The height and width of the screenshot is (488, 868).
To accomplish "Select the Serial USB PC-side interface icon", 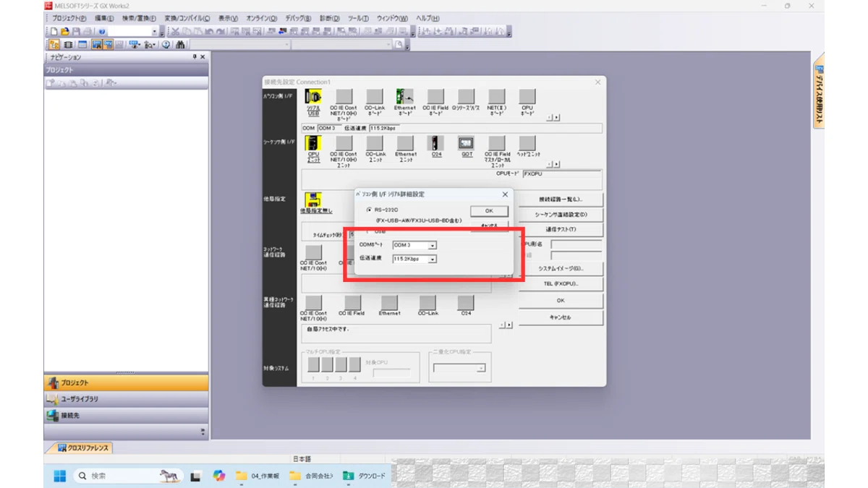I will pyautogui.click(x=314, y=97).
